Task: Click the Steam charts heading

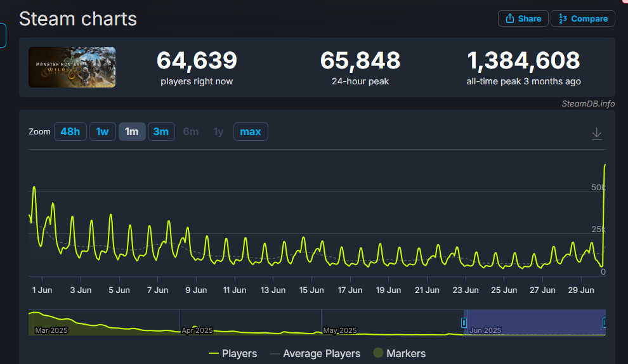Action: (x=78, y=19)
